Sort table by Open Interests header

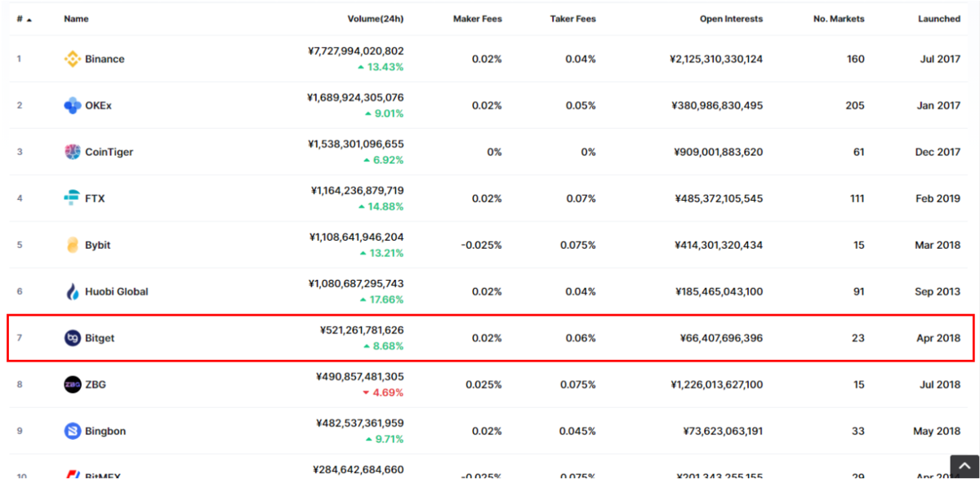pos(731,19)
